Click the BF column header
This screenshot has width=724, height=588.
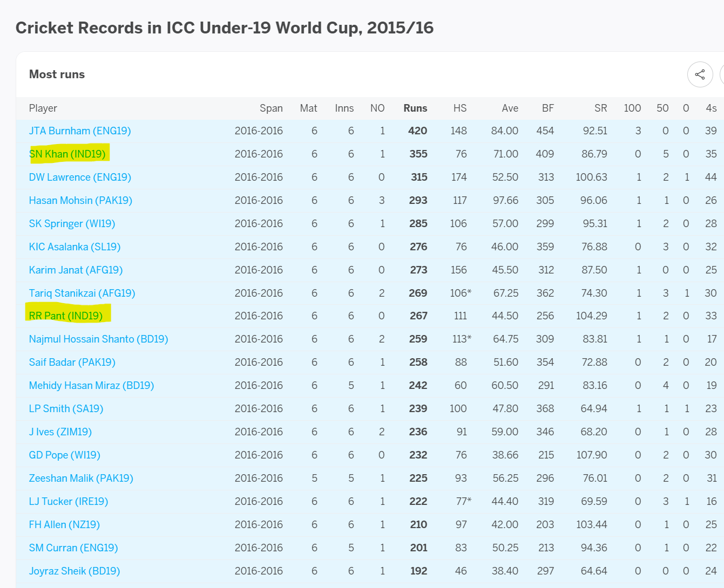[x=548, y=108]
